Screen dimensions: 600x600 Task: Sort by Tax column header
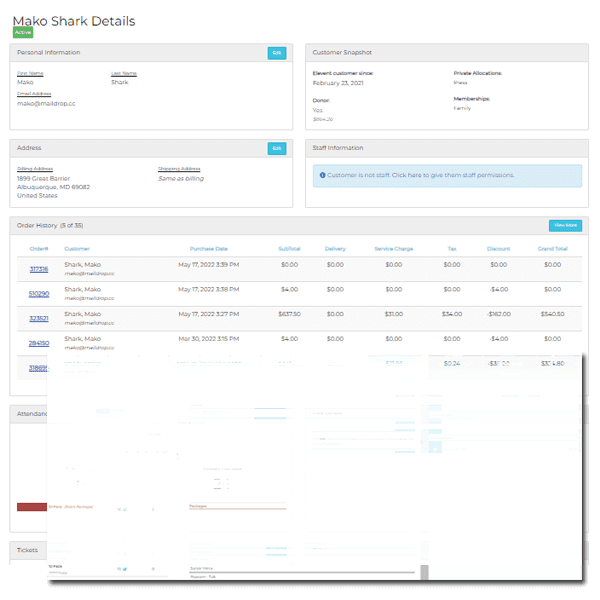pyautogui.click(x=452, y=249)
